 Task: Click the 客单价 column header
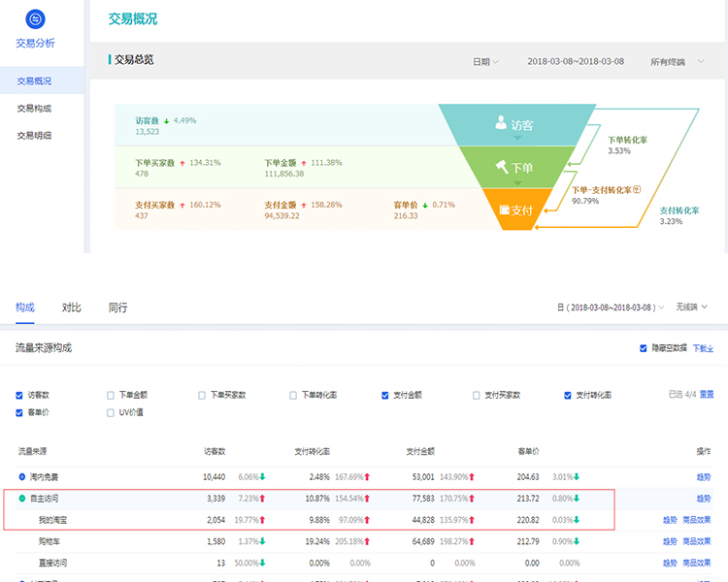[529, 451]
